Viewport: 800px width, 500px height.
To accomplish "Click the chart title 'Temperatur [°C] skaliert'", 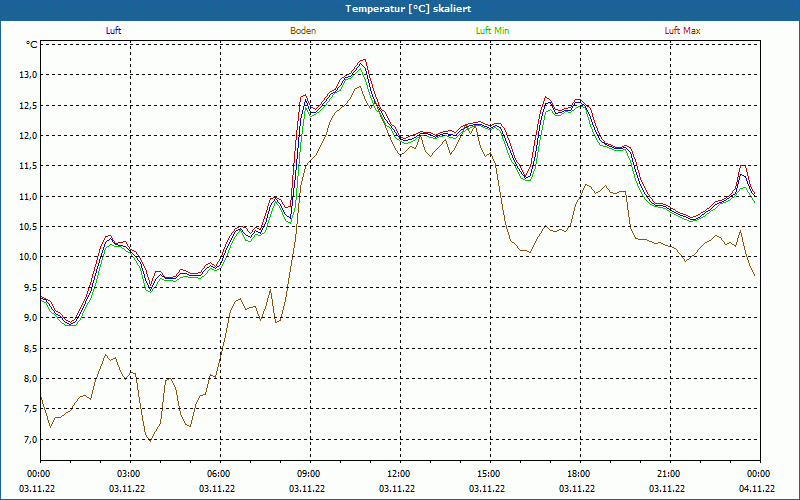I will 408,9.
